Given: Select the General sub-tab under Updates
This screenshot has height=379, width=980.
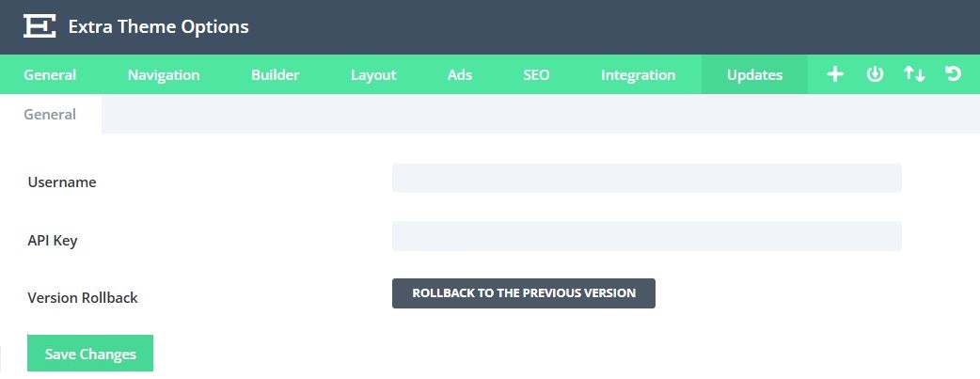Looking at the screenshot, I should point(50,115).
